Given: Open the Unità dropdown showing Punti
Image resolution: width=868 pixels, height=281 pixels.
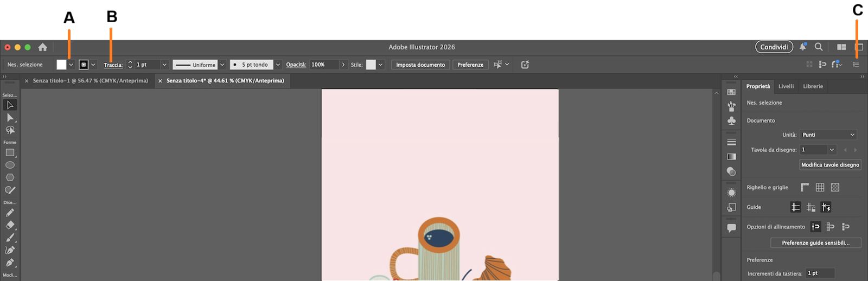Looking at the screenshot, I should pos(828,135).
